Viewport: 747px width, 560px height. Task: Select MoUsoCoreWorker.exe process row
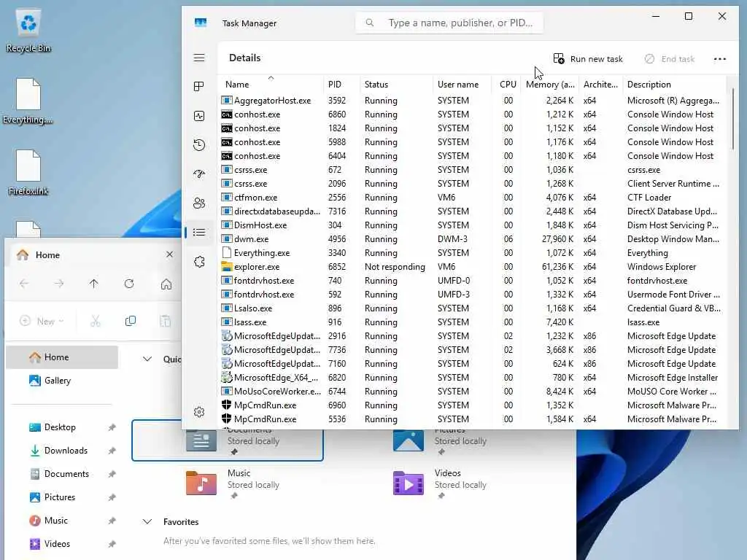(473, 391)
